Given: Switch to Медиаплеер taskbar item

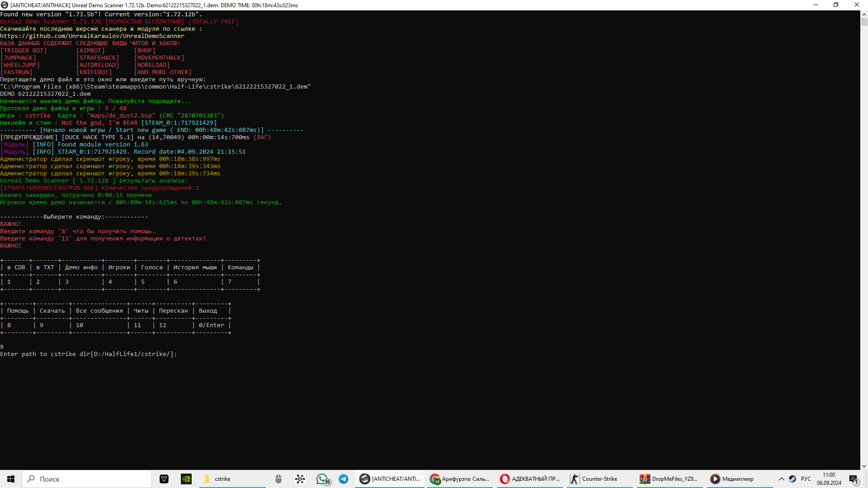Looking at the screenshot, I should (x=740, y=479).
